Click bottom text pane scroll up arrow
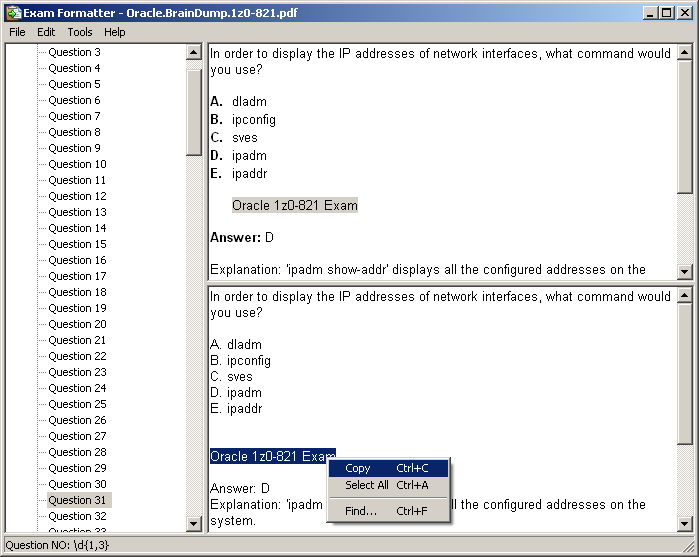 pyautogui.click(x=685, y=296)
